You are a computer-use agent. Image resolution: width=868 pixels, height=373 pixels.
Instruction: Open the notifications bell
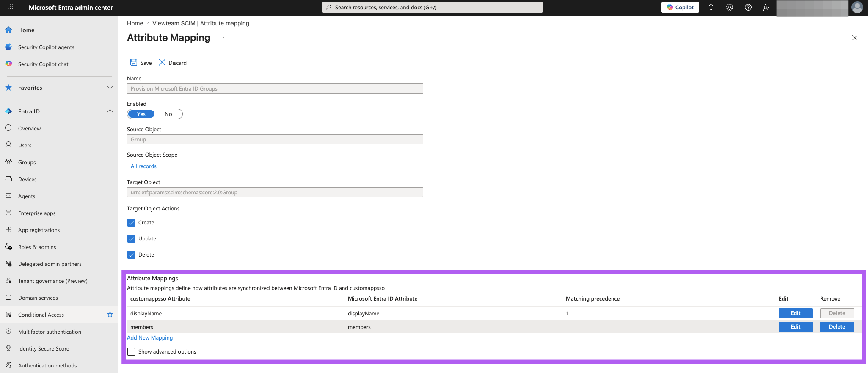(711, 7)
